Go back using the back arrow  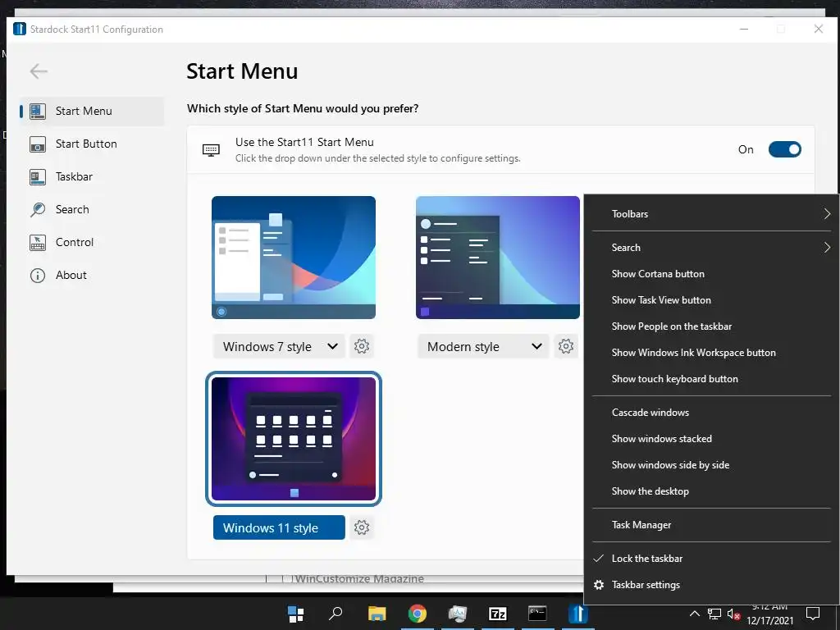(39, 71)
